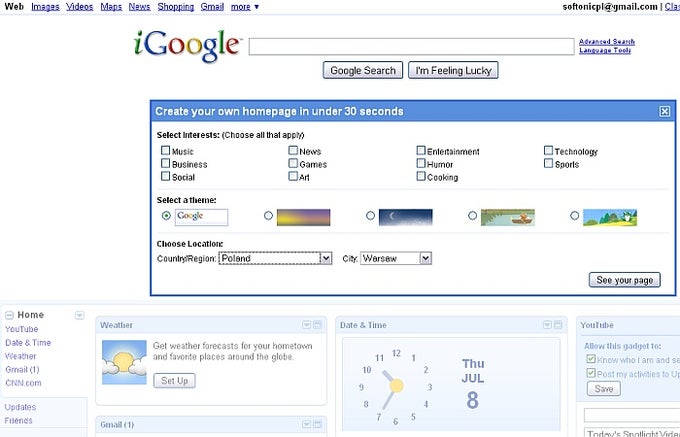Select Gmail (1) in the sidebar
The height and width of the screenshot is (437, 680).
[x=22, y=369]
